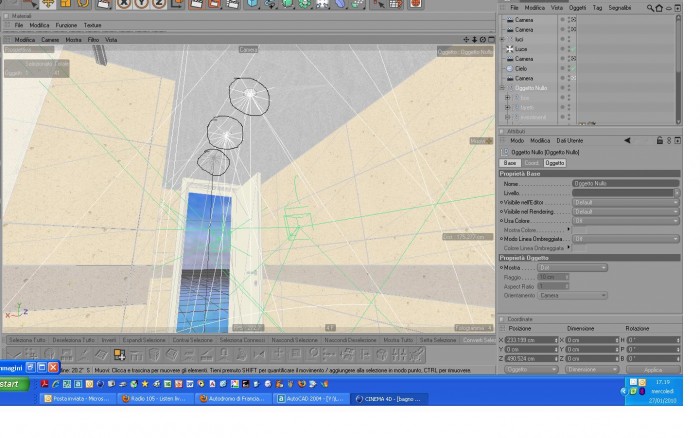Toggle the X axis lock icon

tap(124, 4)
